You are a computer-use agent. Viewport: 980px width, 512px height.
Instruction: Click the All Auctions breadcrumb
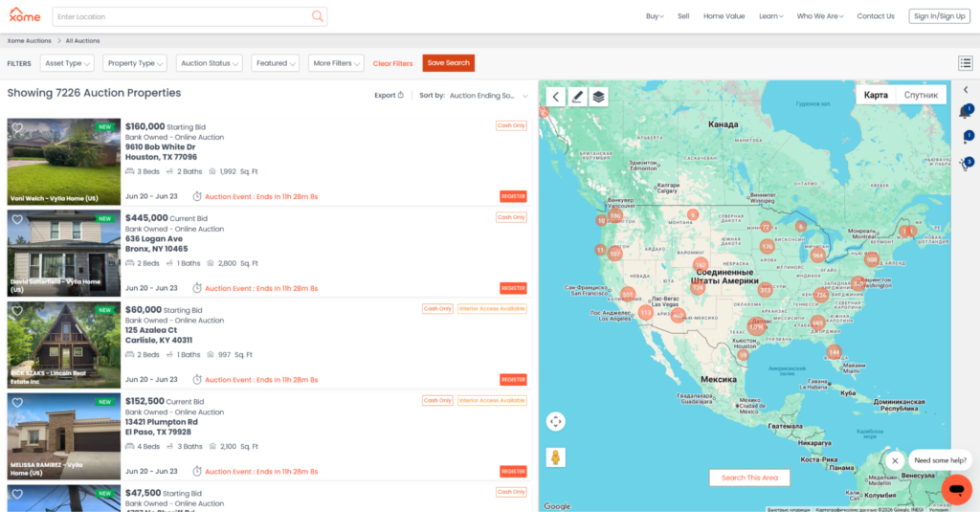click(x=82, y=40)
